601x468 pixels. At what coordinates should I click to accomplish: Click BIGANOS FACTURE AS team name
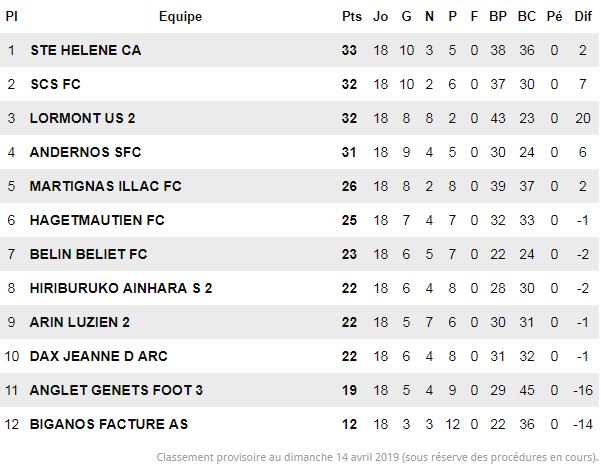[x=109, y=424]
